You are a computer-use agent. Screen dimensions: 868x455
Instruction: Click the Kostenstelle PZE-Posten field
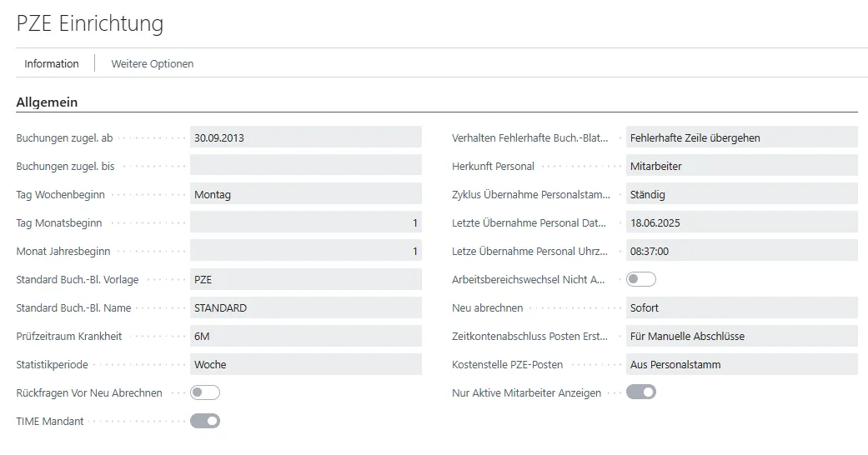pos(740,364)
